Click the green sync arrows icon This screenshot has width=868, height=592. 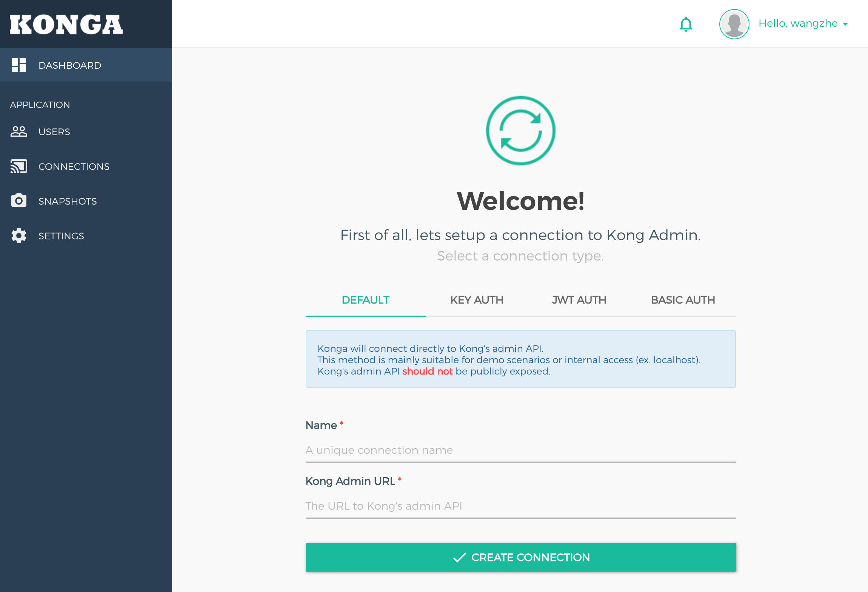pos(520,131)
